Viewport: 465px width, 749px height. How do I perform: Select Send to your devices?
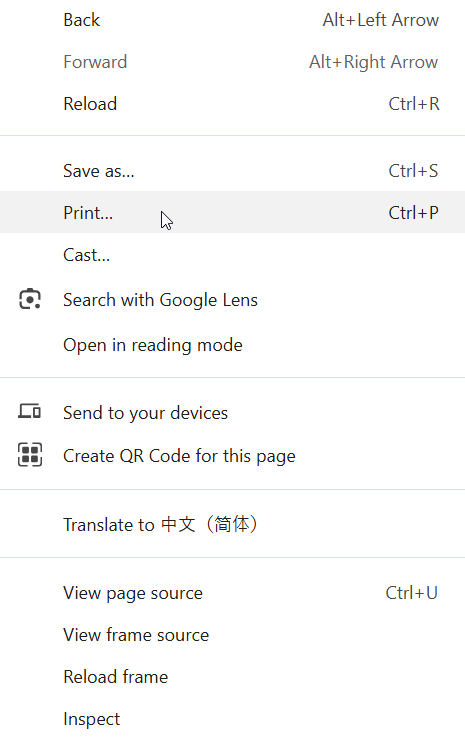click(x=232, y=413)
